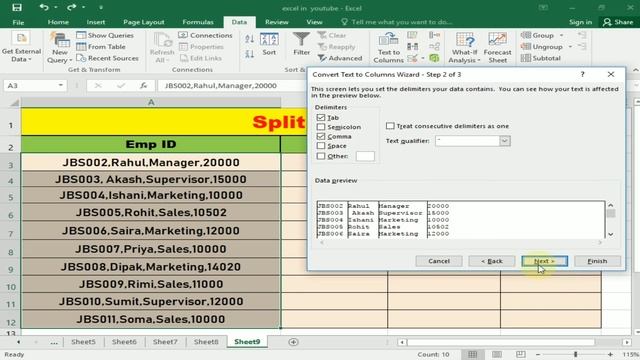
Task: Click Sort Z to A icon
Action: click(249, 53)
